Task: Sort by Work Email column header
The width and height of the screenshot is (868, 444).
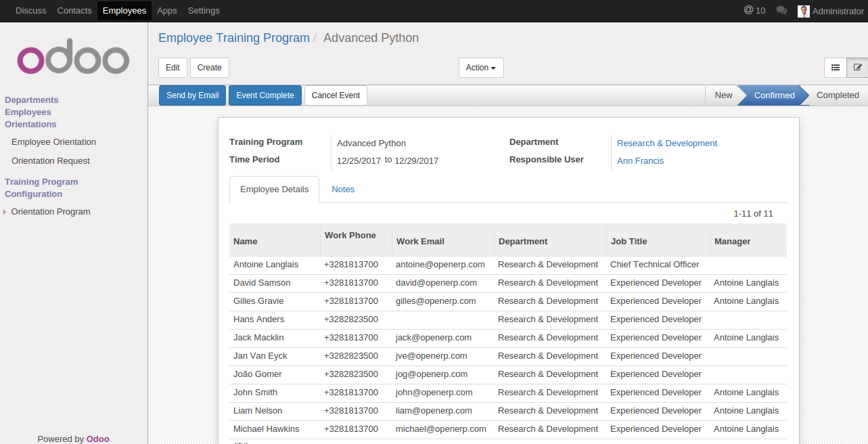Action: coord(443,240)
